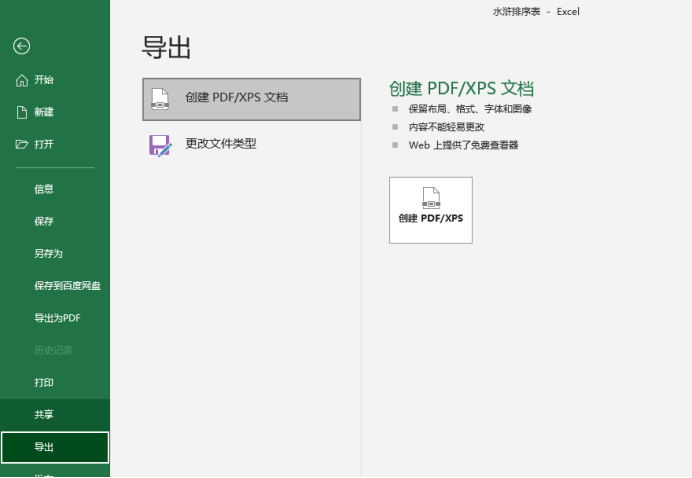Click the open folder icon beside 打开
This screenshot has width=692, height=478.
pyautogui.click(x=22, y=144)
